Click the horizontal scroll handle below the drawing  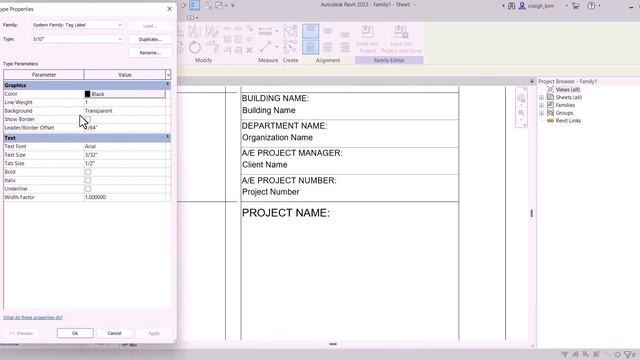pos(333,344)
